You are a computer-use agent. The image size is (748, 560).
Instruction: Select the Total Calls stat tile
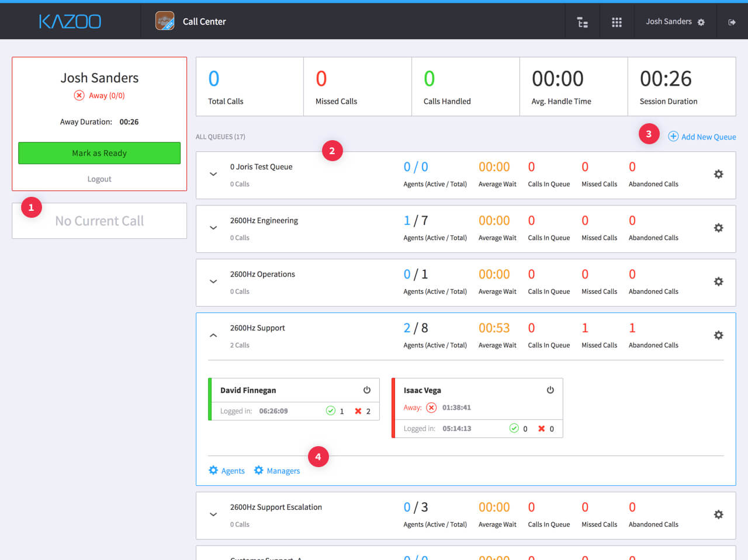(x=250, y=86)
